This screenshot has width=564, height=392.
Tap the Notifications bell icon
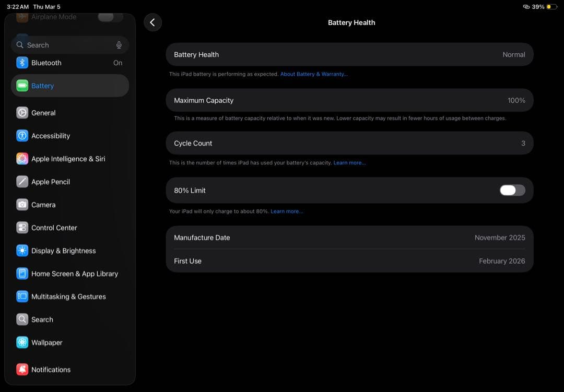[22, 370]
